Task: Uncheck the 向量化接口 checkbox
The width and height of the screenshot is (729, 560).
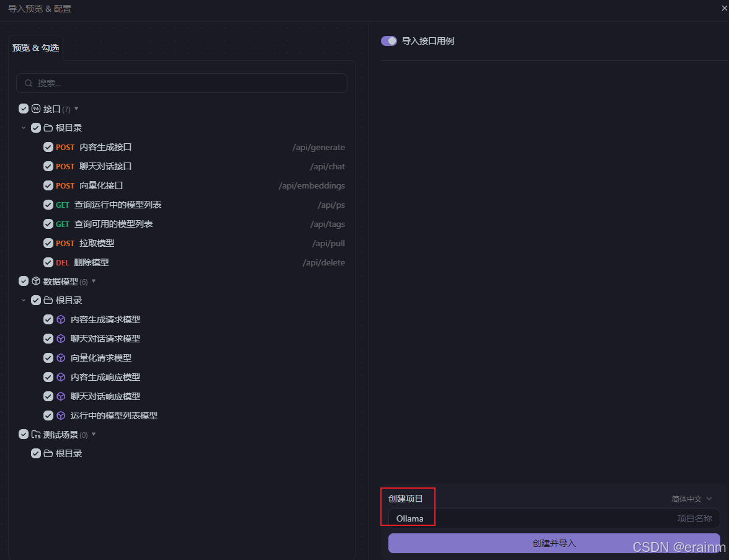Action: pyautogui.click(x=48, y=185)
